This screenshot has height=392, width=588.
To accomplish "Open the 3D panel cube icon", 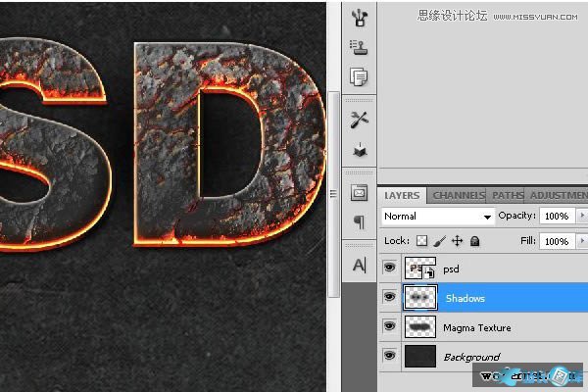I will coord(359,149).
